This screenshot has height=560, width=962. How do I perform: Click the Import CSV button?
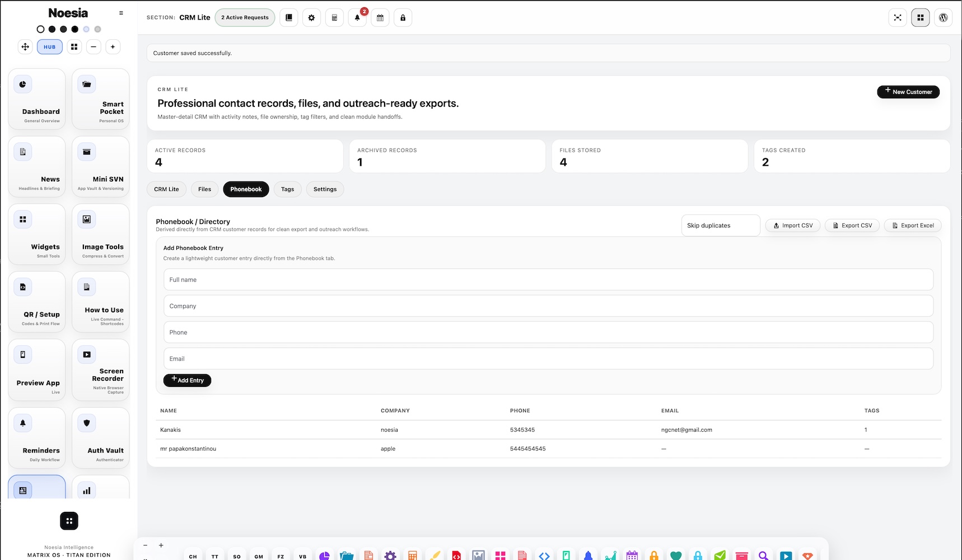click(793, 226)
